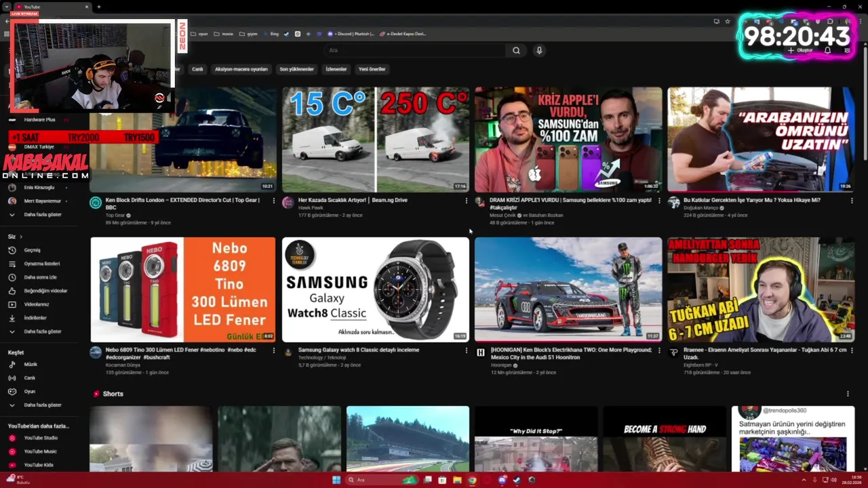This screenshot has width=868, height=488.
Task: Open DMAX Türkiye subscription channel
Action: coord(39,147)
